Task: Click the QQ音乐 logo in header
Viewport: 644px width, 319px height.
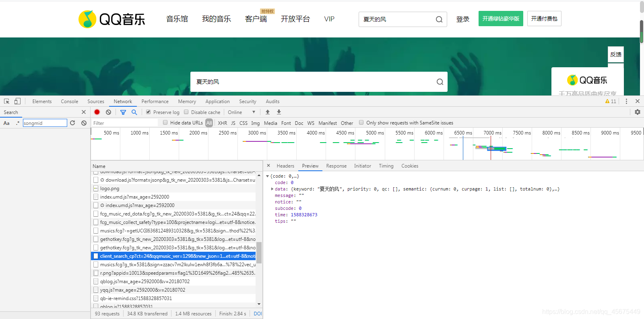Action: click(112, 19)
